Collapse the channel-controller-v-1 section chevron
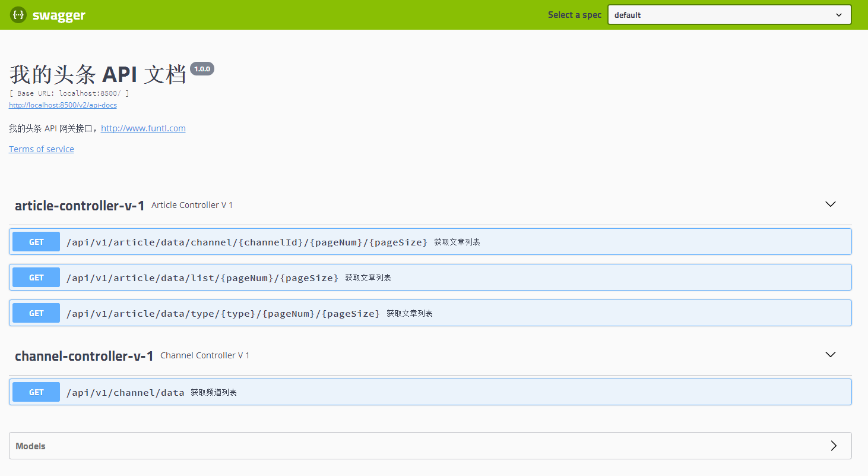 tap(831, 355)
